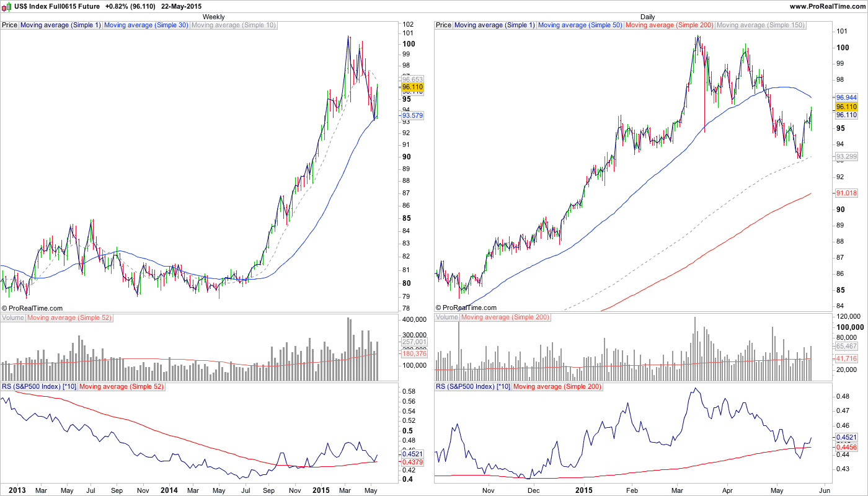Image resolution: width=868 pixels, height=496 pixels.
Task: Click the 22-May-2015 date in the header
Action: [x=182, y=6]
